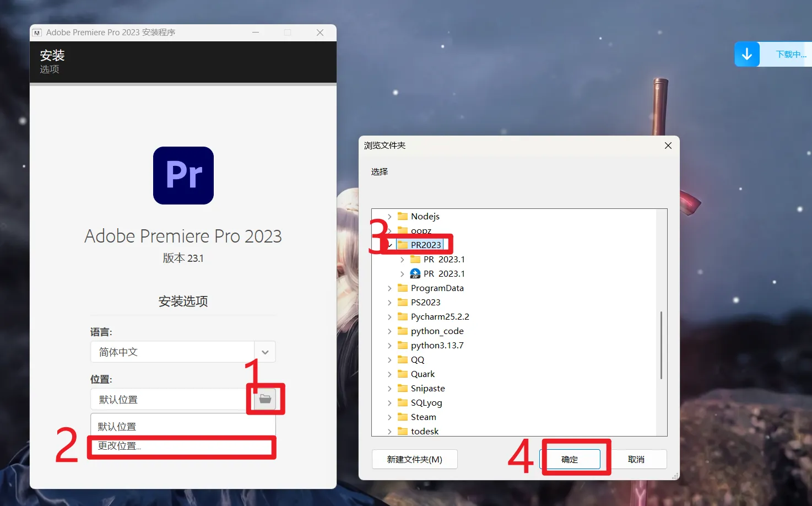Expand the SQLyog folder
The width and height of the screenshot is (812, 506).
click(389, 402)
